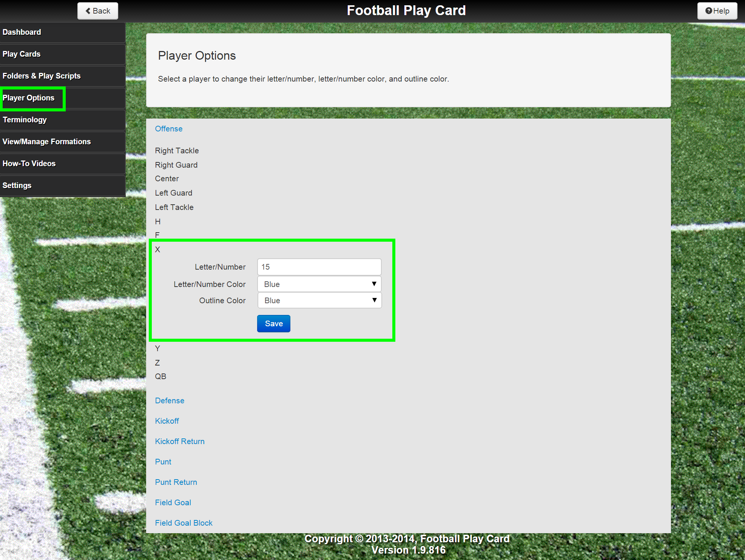The width and height of the screenshot is (745, 560).
Task: Open Folders & Play Scripts menu item
Action: 63,76
